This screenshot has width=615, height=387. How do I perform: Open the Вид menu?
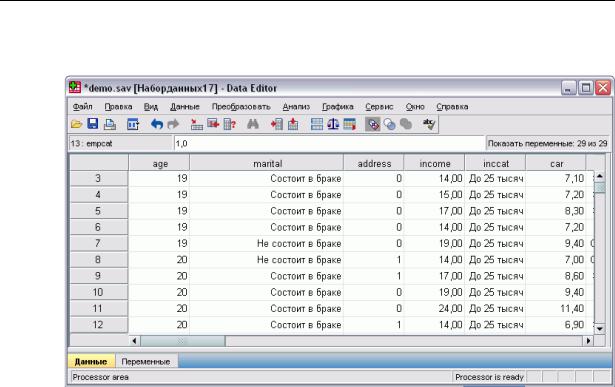point(151,107)
